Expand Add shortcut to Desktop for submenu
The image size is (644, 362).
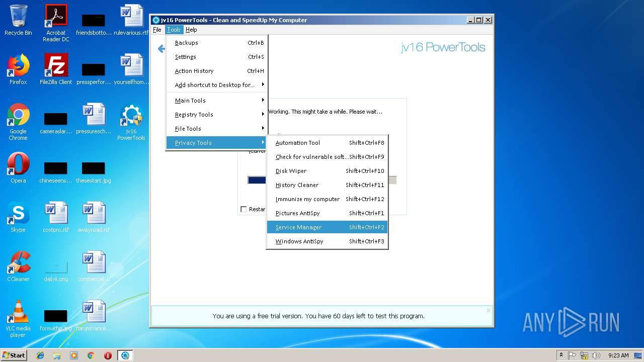[217, 85]
